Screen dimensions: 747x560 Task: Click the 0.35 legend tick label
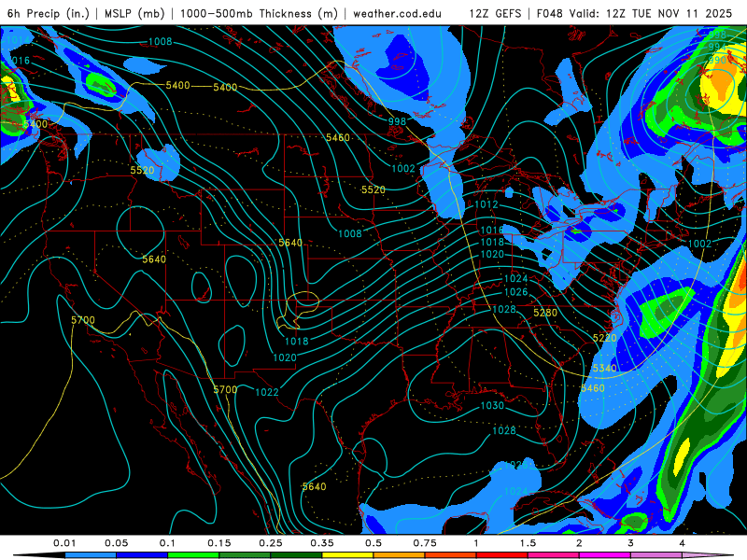click(322, 543)
